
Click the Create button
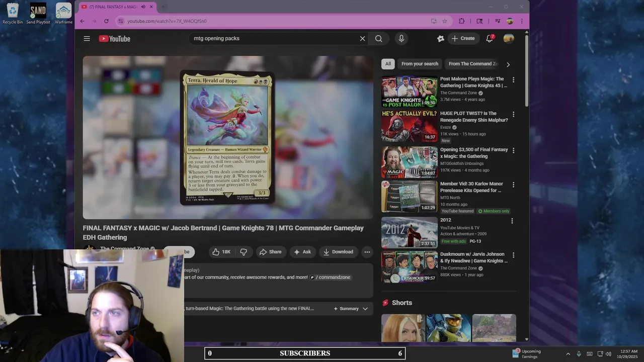pyautogui.click(x=463, y=39)
